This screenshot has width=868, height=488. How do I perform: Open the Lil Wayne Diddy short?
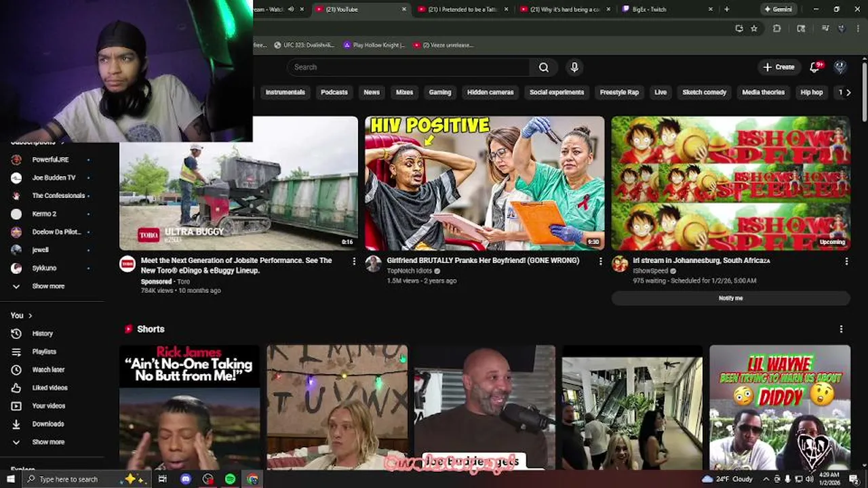(x=780, y=407)
